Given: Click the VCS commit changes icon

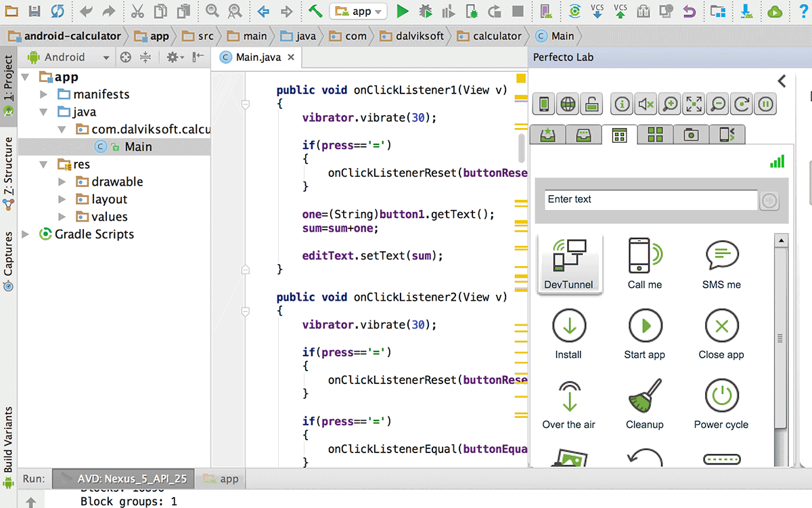Looking at the screenshot, I should tap(621, 11).
